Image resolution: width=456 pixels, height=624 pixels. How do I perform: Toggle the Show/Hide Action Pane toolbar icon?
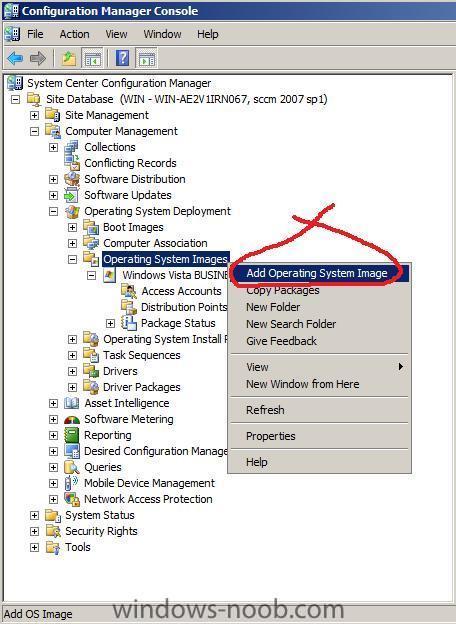tap(146, 59)
